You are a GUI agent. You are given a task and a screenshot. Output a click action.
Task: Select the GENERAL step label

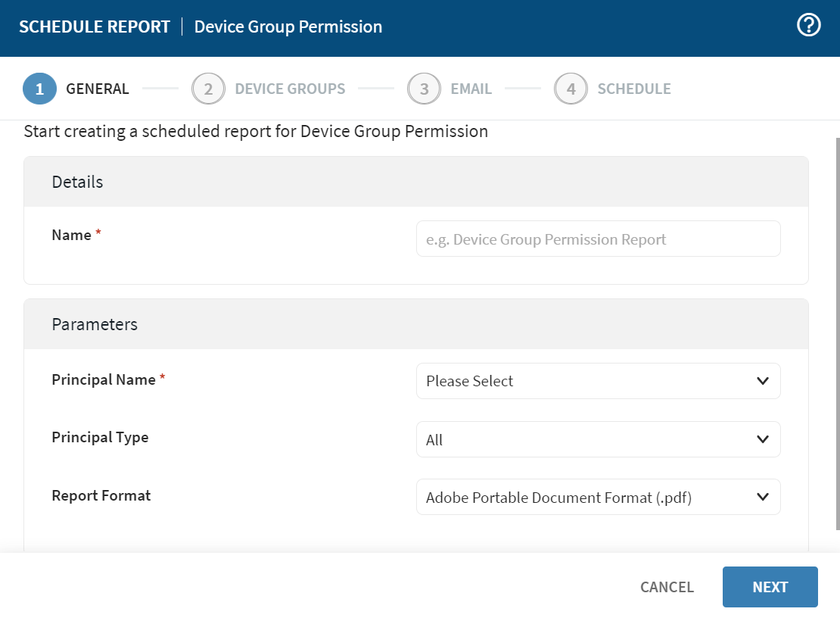[x=98, y=89]
